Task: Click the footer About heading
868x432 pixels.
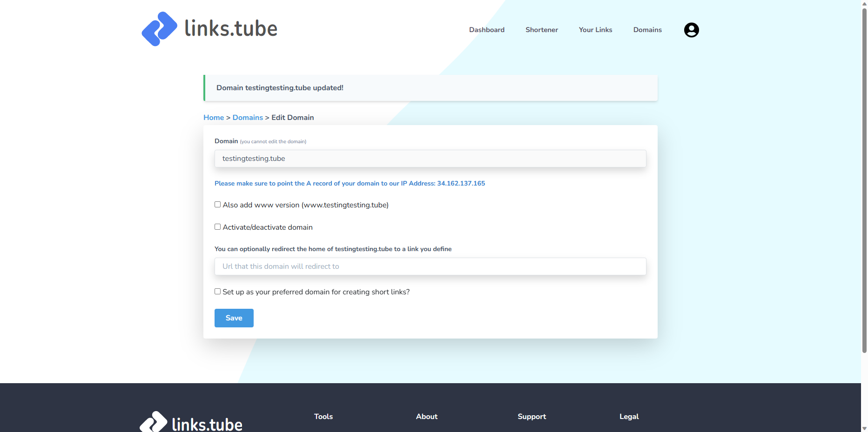Action: point(427,417)
